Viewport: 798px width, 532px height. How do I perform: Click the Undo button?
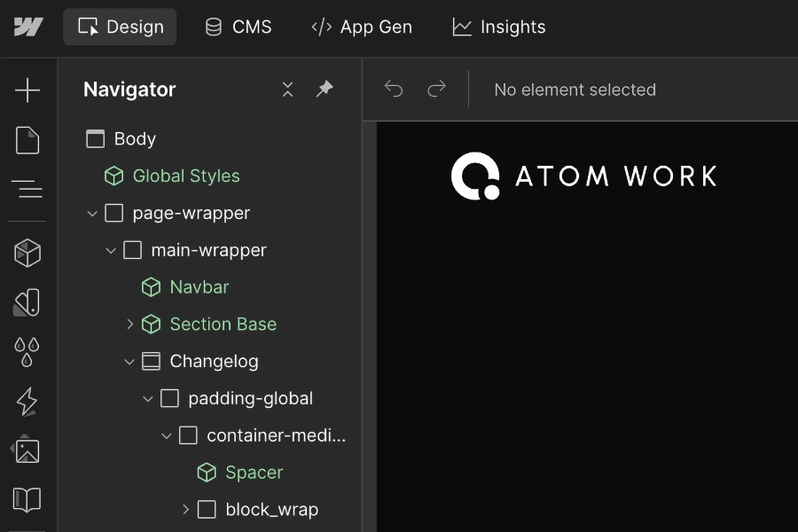[x=394, y=89]
